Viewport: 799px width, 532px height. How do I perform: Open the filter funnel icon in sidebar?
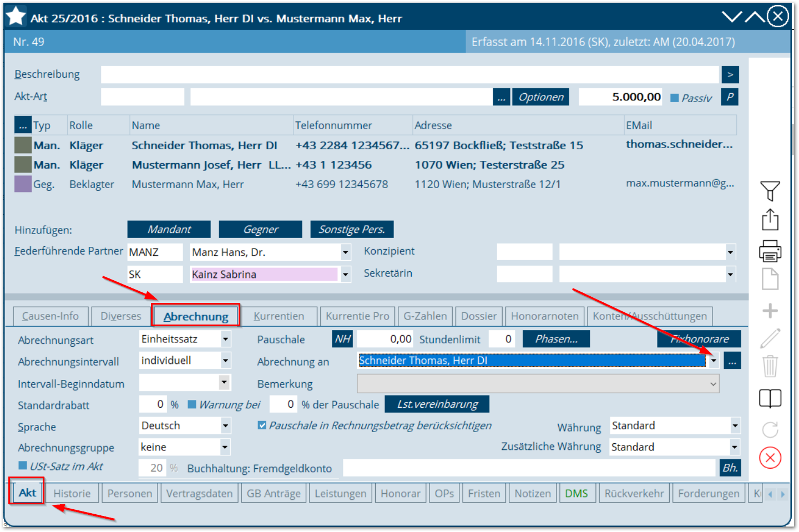770,191
